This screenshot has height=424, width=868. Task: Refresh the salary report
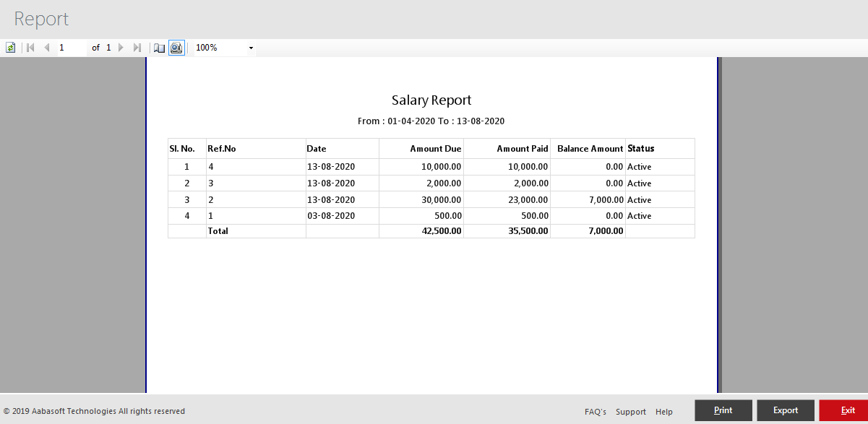click(10, 48)
